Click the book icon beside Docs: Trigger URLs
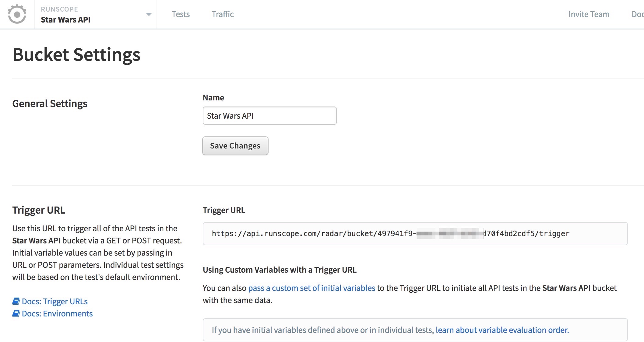The width and height of the screenshot is (644, 342). coord(16,301)
